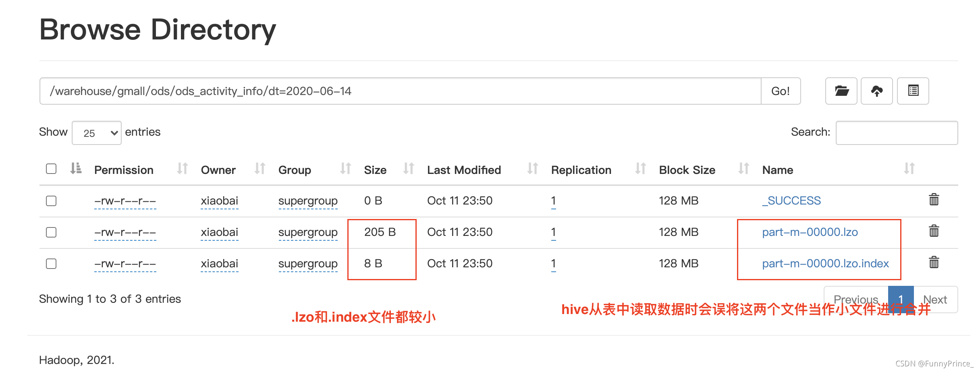Screen dimensions: 980x372
Task: Toggle the select-all header checkbox
Action: 51,169
